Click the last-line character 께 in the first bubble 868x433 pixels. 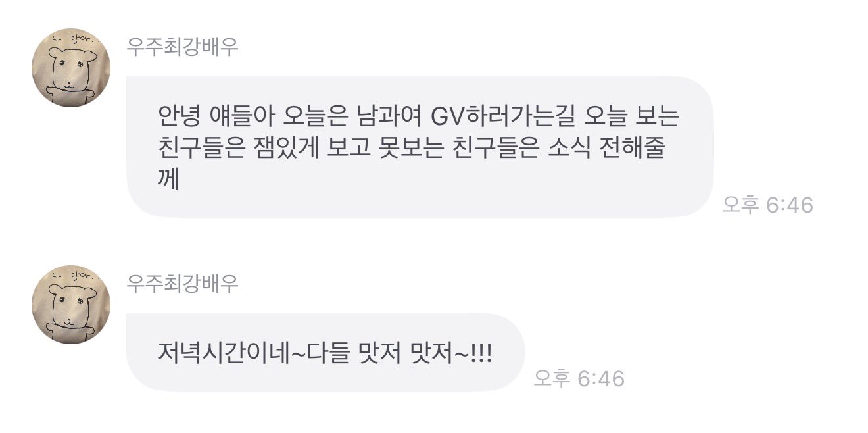pyautogui.click(x=168, y=179)
